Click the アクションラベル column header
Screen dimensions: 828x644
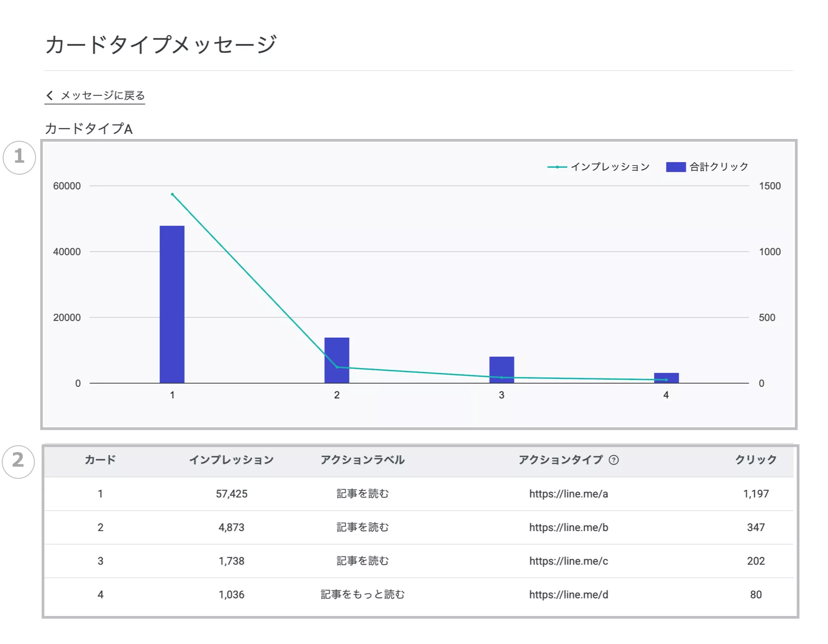click(362, 460)
